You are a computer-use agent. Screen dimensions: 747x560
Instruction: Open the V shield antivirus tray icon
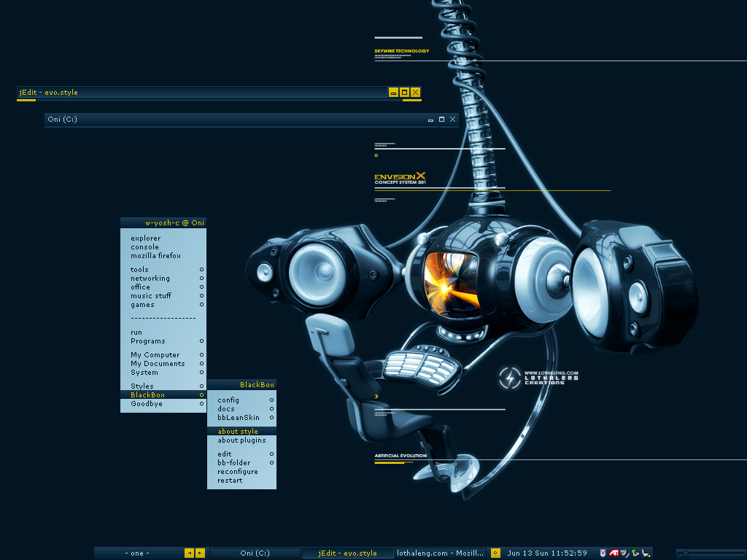pyautogui.click(x=603, y=553)
